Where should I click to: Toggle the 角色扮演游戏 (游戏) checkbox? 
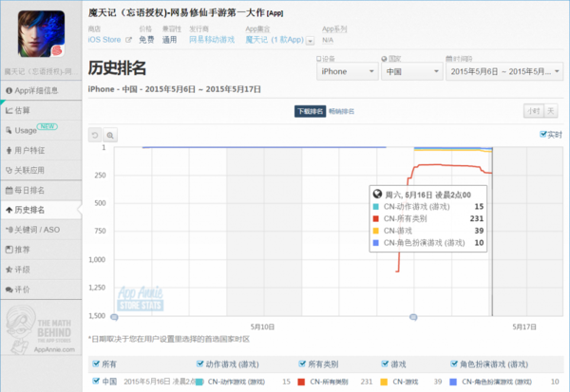coord(454,364)
